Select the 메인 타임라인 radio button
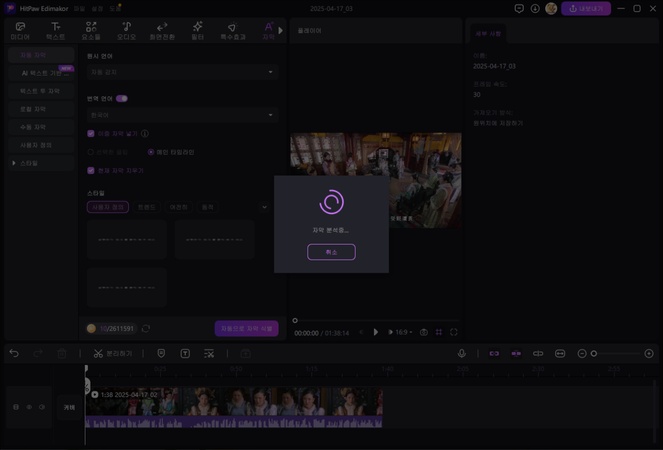This screenshot has width=663, height=450. point(151,152)
